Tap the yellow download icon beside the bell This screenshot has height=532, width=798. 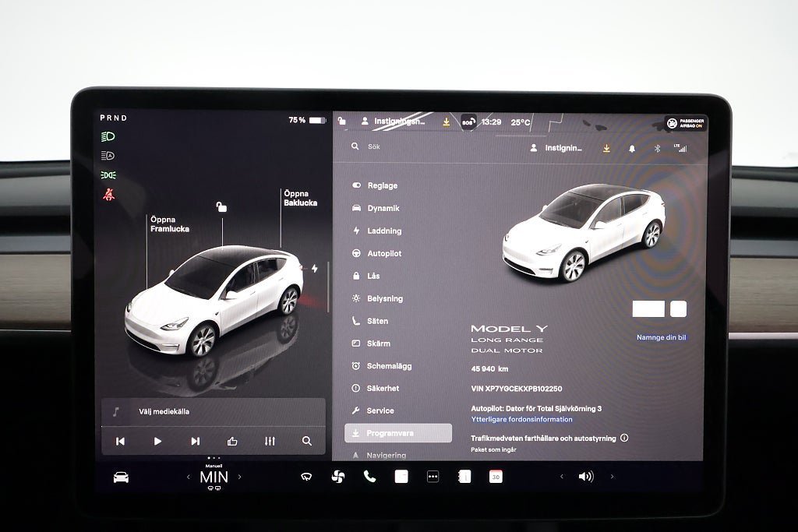pos(606,149)
